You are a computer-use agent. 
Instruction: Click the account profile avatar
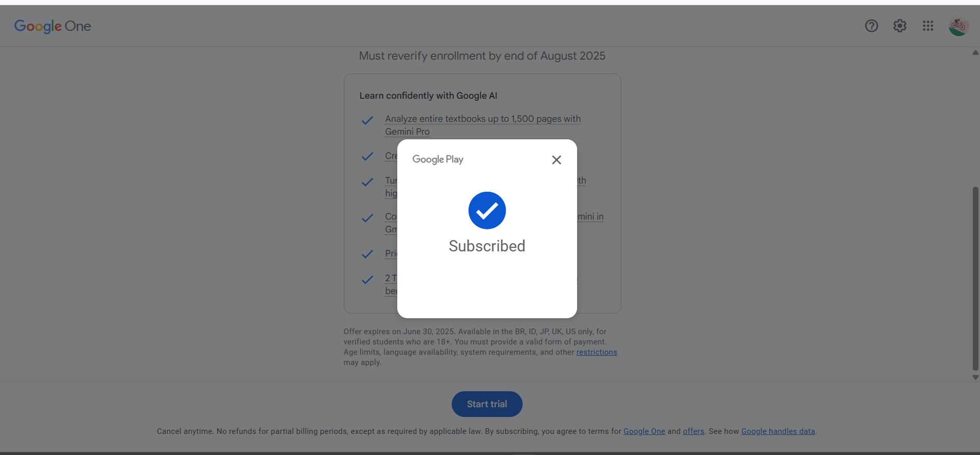coord(958,26)
